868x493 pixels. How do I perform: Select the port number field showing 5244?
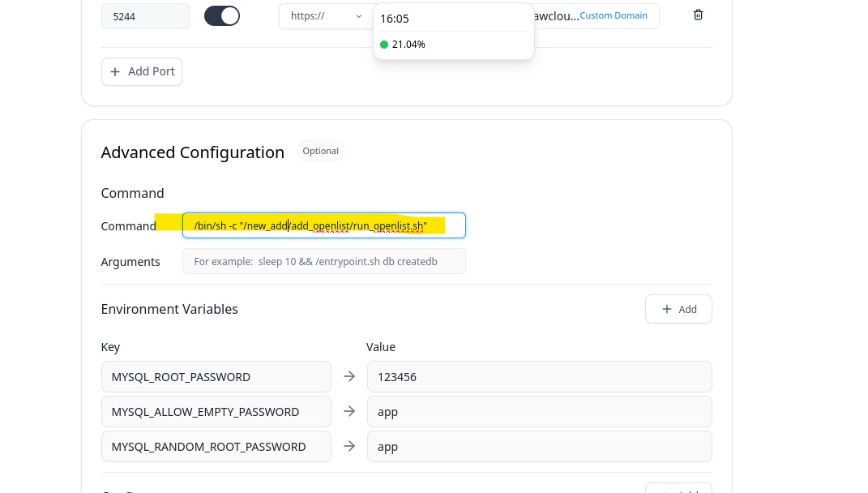[145, 16]
